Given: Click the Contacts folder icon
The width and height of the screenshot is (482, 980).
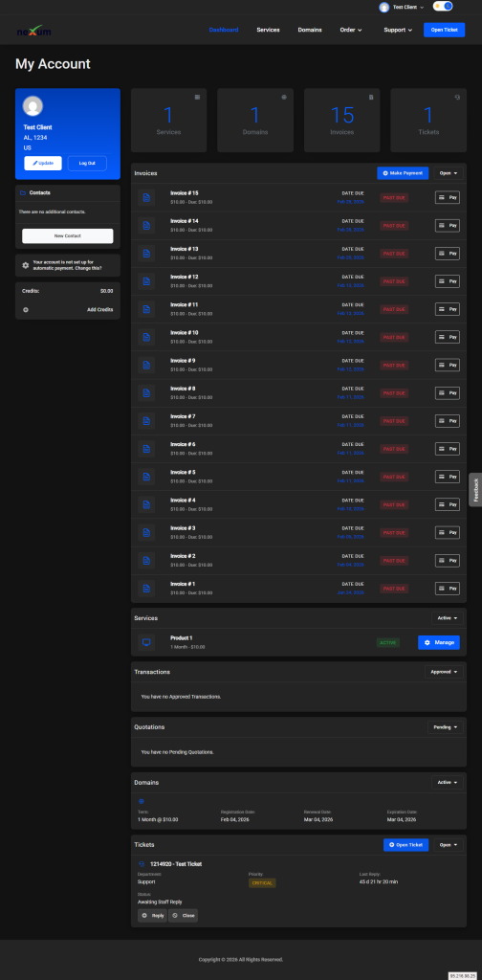Looking at the screenshot, I should pyautogui.click(x=23, y=193).
